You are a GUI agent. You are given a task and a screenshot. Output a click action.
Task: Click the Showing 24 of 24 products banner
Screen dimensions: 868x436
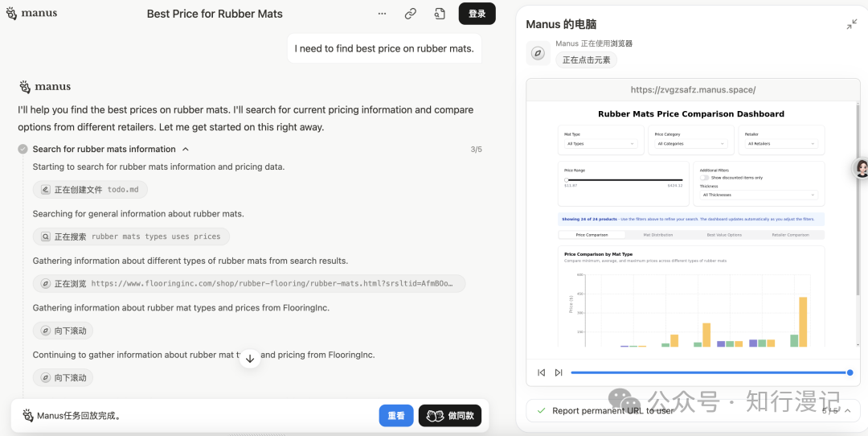(691, 219)
